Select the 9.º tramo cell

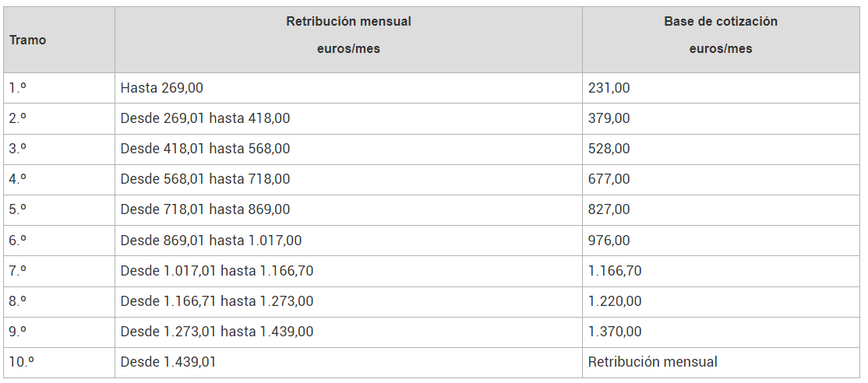(x=59, y=332)
